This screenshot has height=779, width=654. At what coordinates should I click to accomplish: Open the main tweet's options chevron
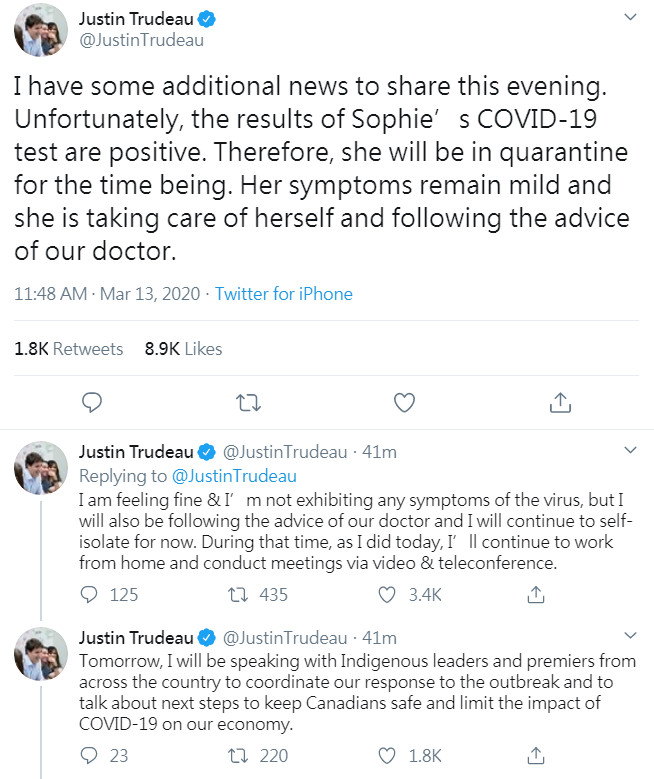tap(629, 19)
